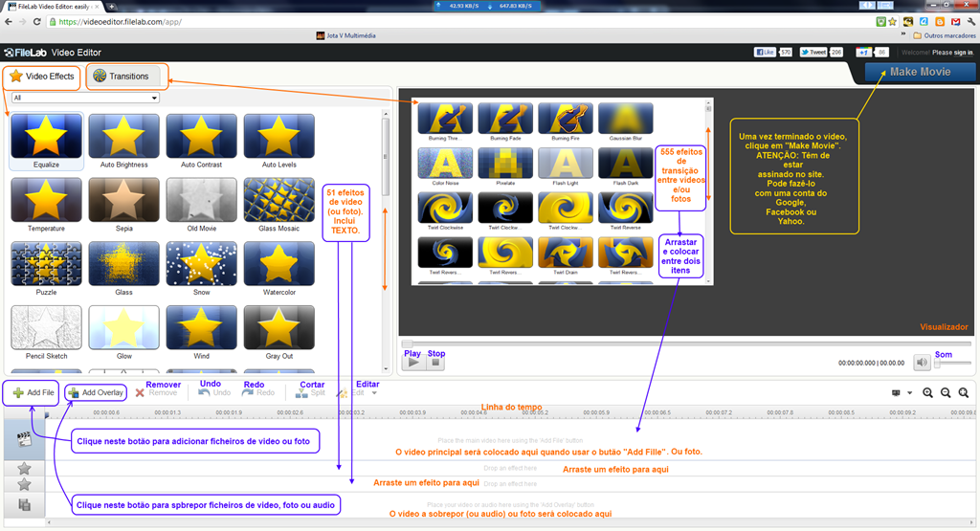The height and width of the screenshot is (531, 980).
Task: Click the Edit toolbar button
Action: coord(351,393)
